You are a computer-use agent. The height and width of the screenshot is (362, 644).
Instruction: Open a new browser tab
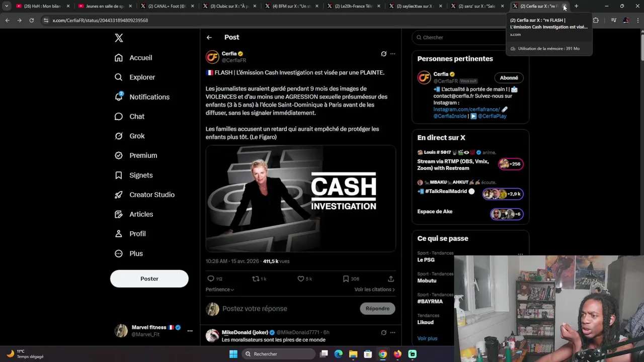pyautogui.click(x=577, y=6)
